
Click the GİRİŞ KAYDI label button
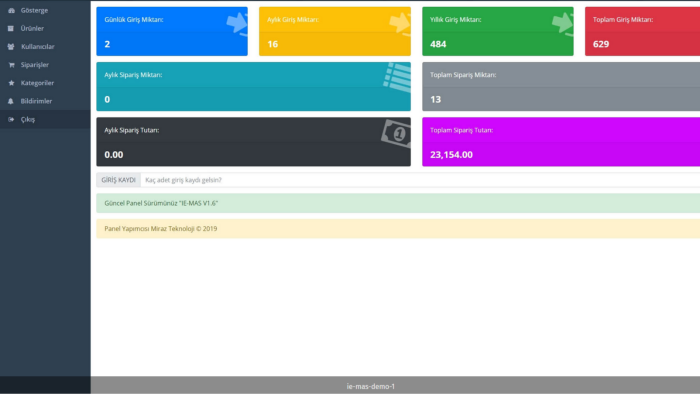click(x=118, y=180)
